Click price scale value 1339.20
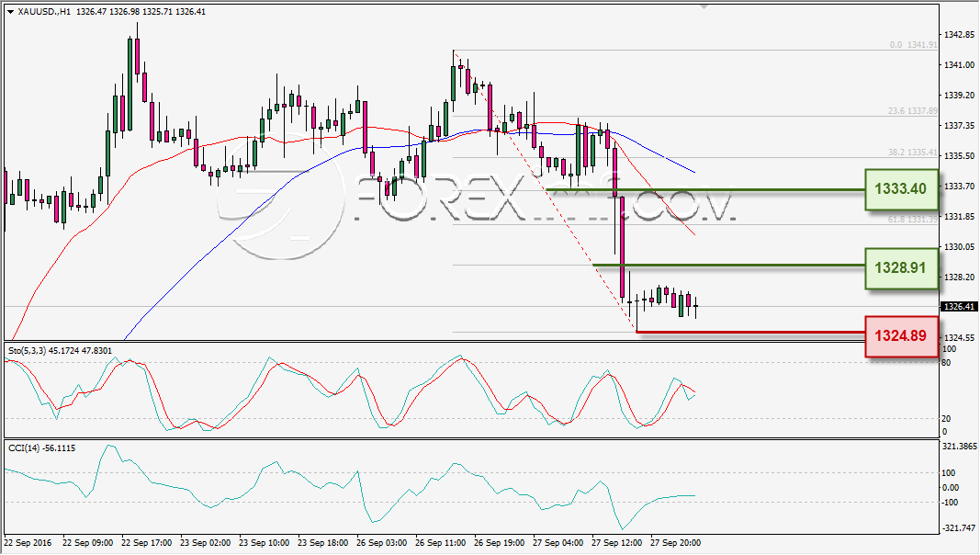The image size is (980, 555). [960, 95]
